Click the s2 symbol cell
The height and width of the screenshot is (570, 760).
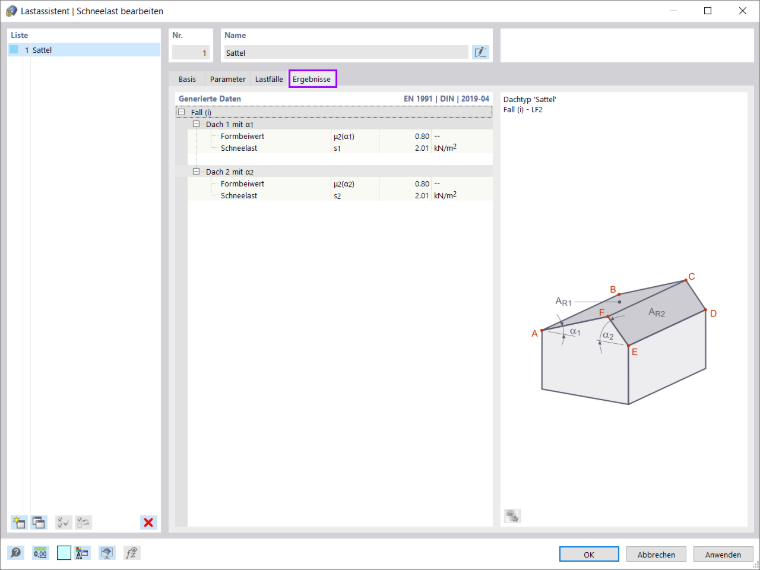[x=355, y=195]
